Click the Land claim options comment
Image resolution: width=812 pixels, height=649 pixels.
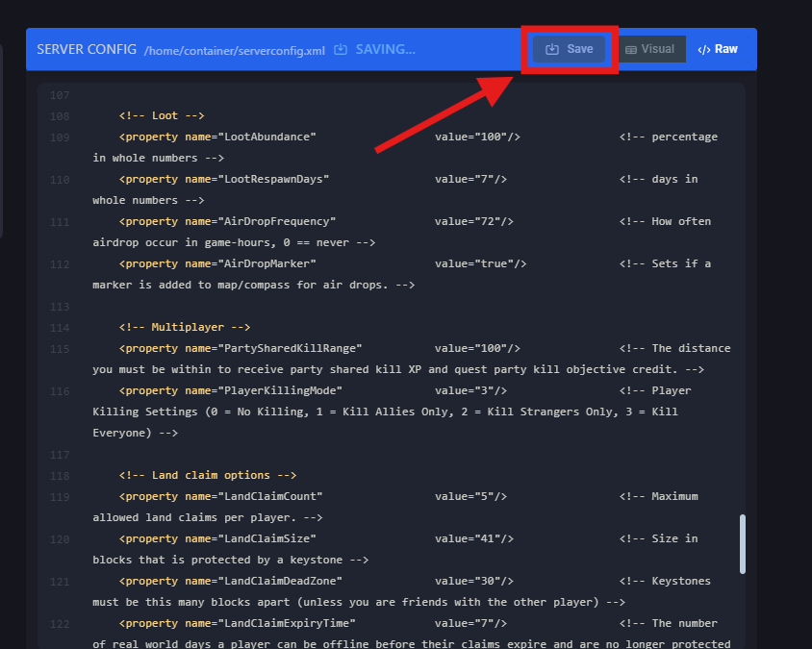[208, 475]
